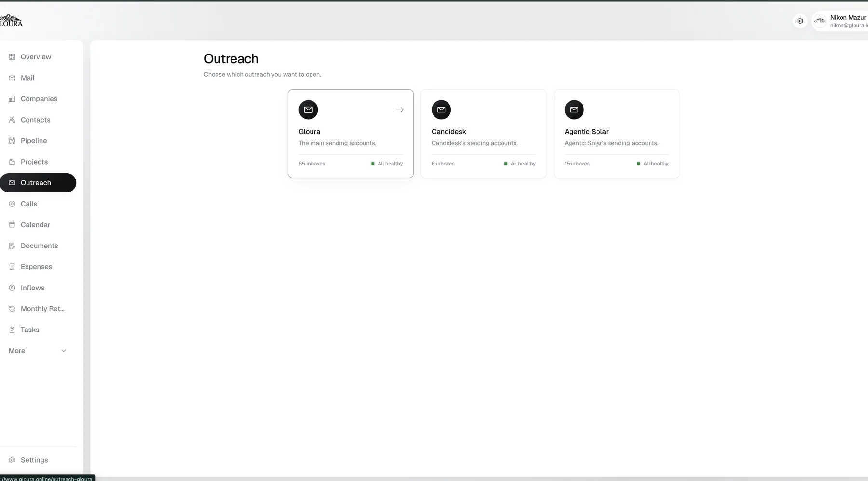This screenshot has width=868, height=481.
Task: Click "Choose which outreach you want to open." text
Action: 262,74
